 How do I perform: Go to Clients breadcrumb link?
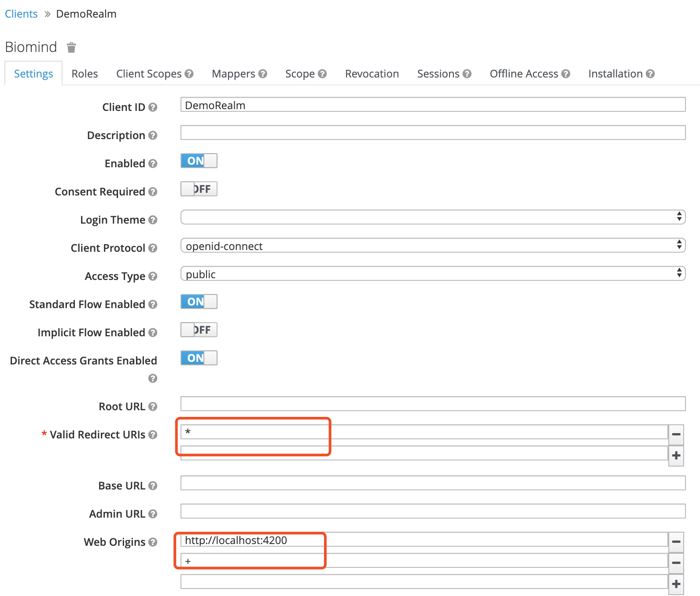coord(21,14)
